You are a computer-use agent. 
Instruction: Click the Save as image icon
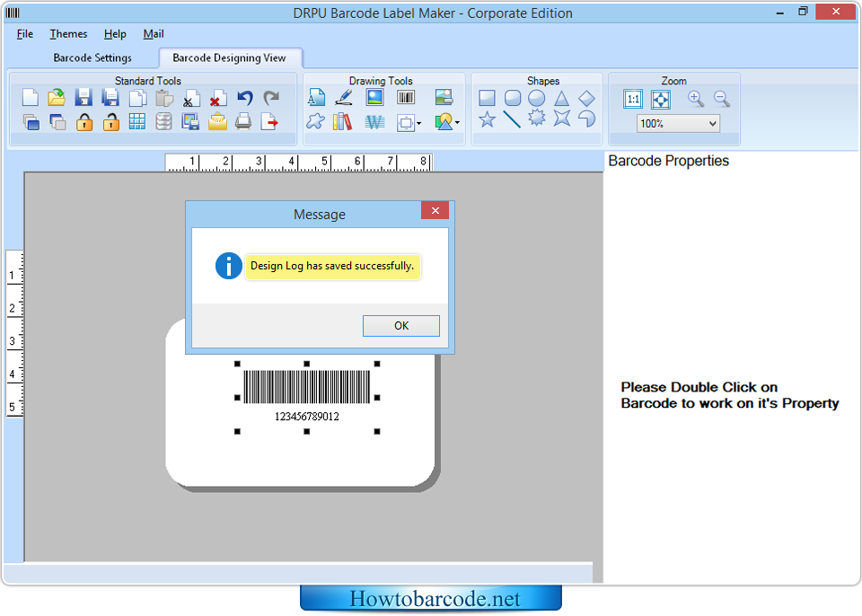tap(190, 121)
